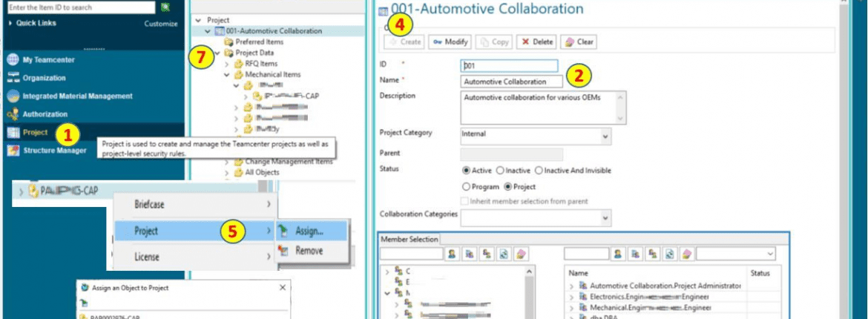Expand Automotive Collaboration.Project Administrator row
Screen dimensions: 868x319
(571, 286)
